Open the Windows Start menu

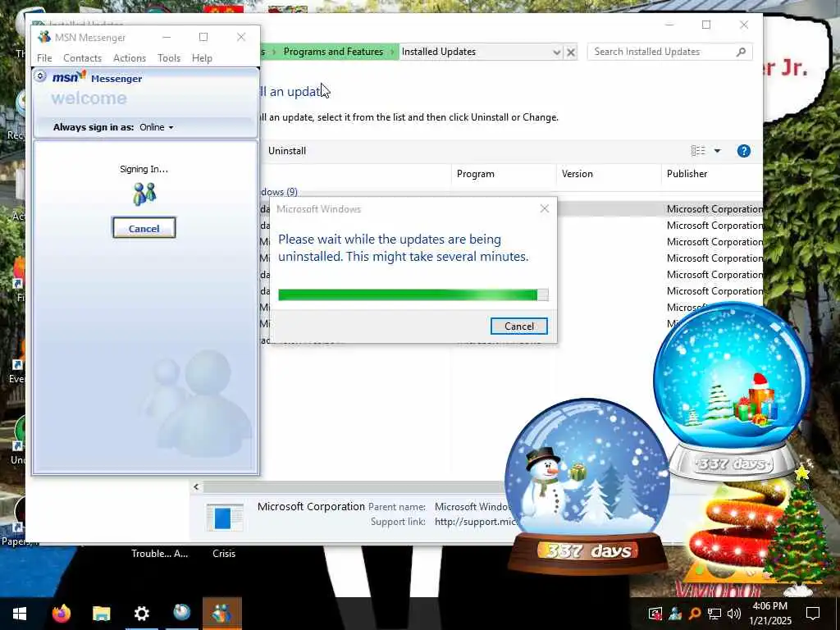tap(20, 614)
